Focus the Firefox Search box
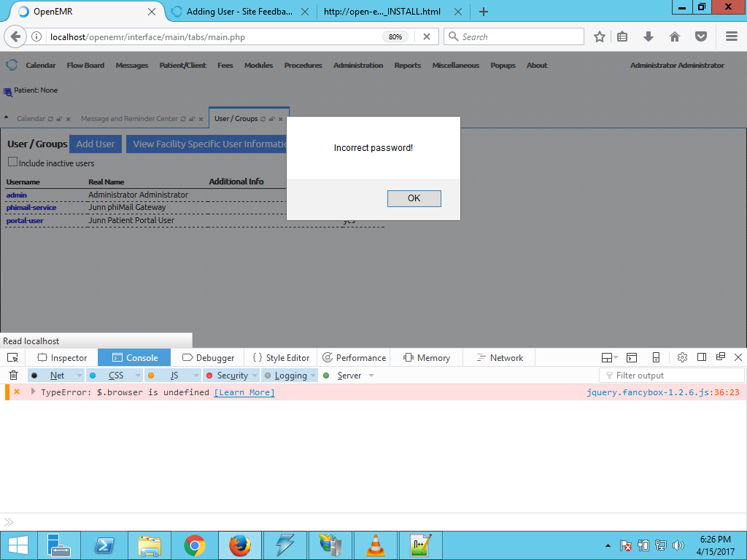Viewport: 747px width, 560px height. click(514, 36)
